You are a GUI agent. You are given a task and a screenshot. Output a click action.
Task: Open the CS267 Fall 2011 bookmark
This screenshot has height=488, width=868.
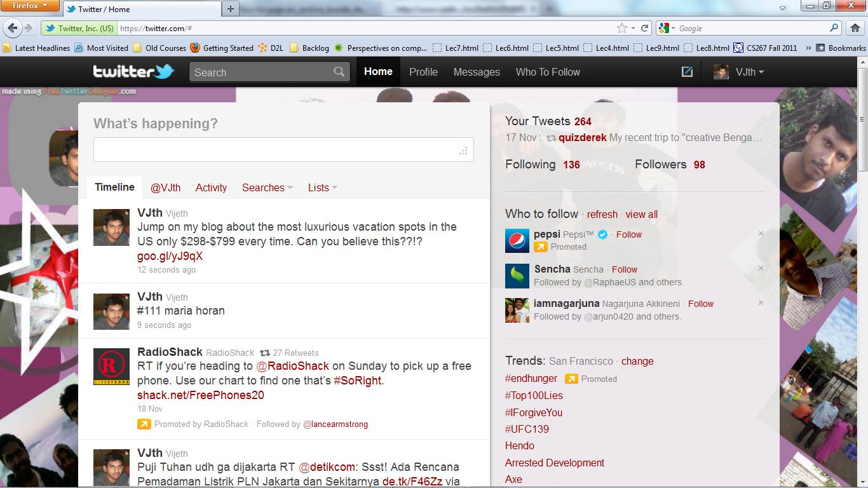765,48
